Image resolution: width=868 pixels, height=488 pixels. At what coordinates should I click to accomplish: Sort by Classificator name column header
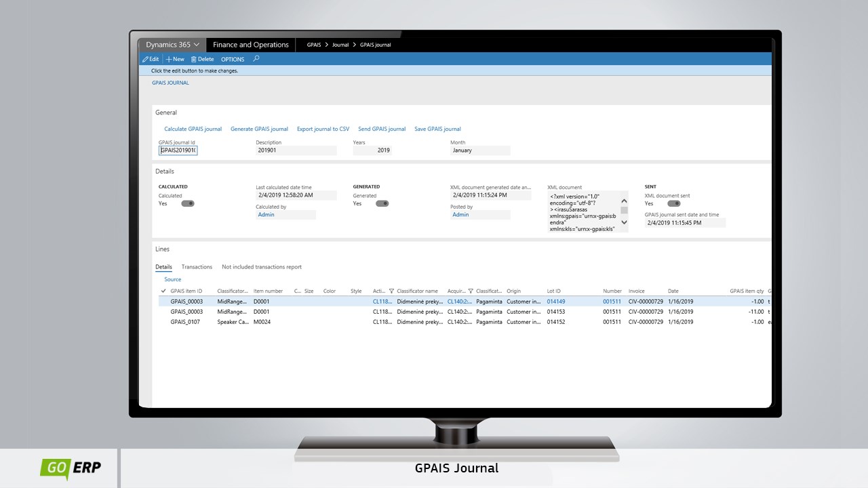417,291
